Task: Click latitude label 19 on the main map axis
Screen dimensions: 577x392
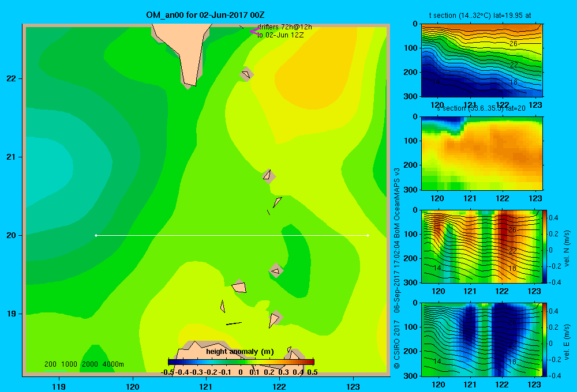Action: tap(12, 314)
